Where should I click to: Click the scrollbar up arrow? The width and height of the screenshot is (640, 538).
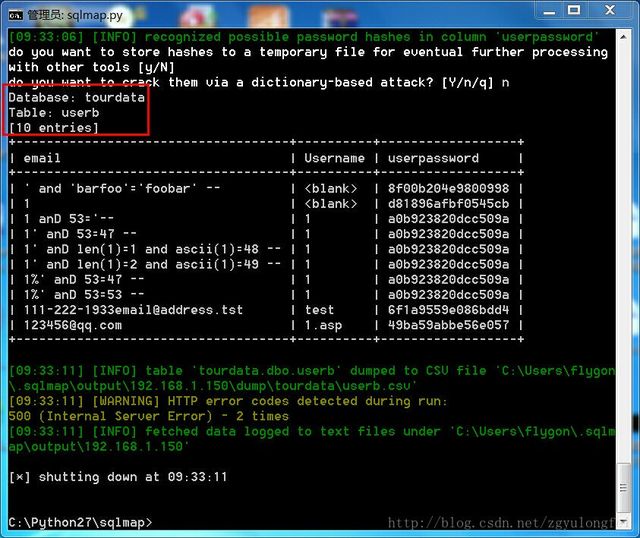coord(623,37)
